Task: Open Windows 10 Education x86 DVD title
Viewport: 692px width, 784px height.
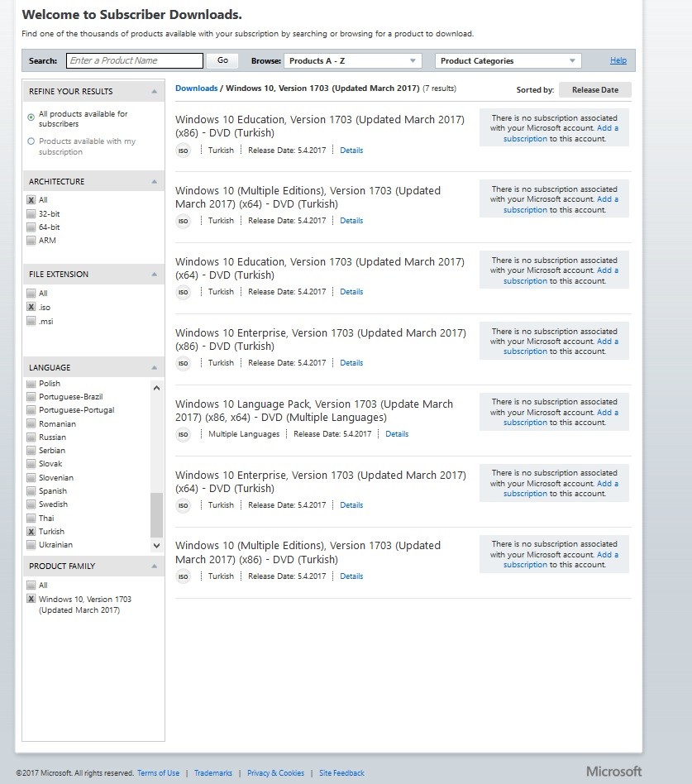Action: click(319, 127)
